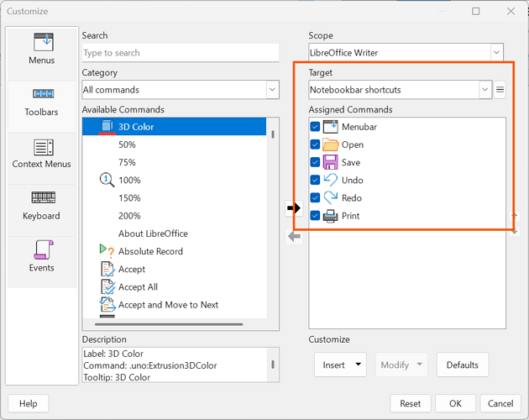The height and width of the screenshot is (420, 529).
Task: Click the Undo arrow icon
Action: click(x=330, y=180)
